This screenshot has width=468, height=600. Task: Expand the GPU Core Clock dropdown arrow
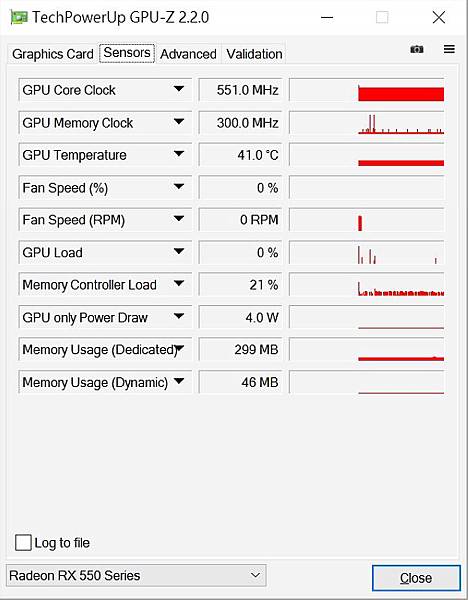(x=179, y=90)
